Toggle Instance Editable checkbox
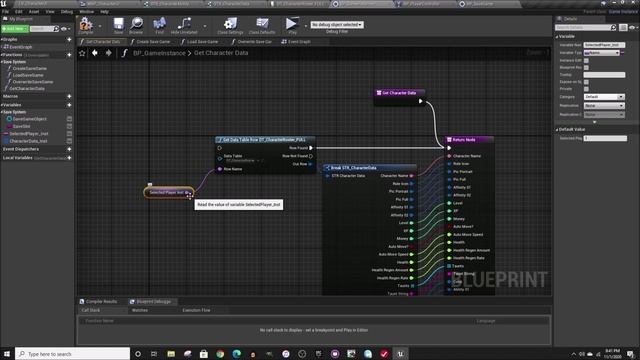 coord(586,60)
